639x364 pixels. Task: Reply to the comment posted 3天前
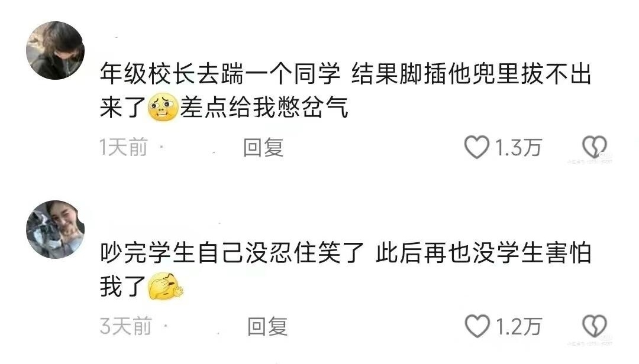[267, 327]
